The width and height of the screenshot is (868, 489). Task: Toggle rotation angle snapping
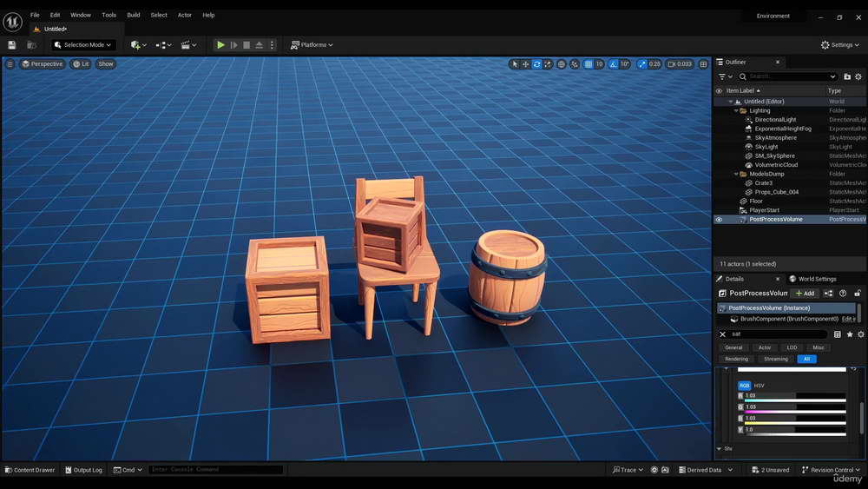(x=614, y=64)
